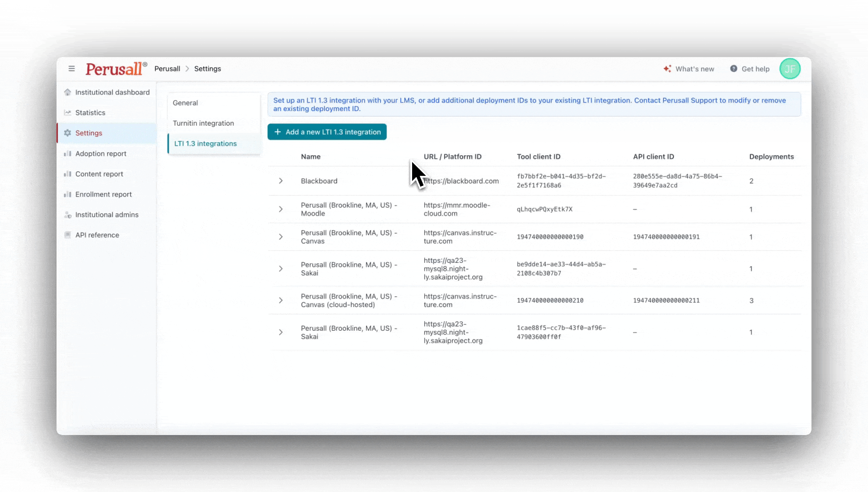Expand the Perusall Moodle integration row

[x=281, y=209]
